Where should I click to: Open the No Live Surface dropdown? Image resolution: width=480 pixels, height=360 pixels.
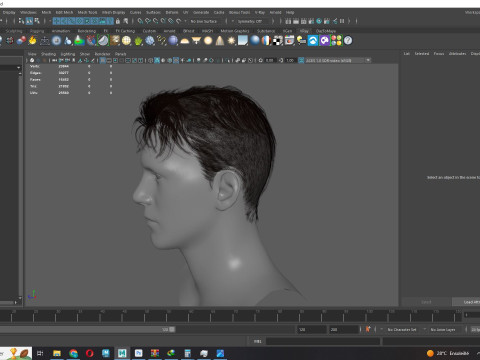pyautogui.click(x=205, y=21)
